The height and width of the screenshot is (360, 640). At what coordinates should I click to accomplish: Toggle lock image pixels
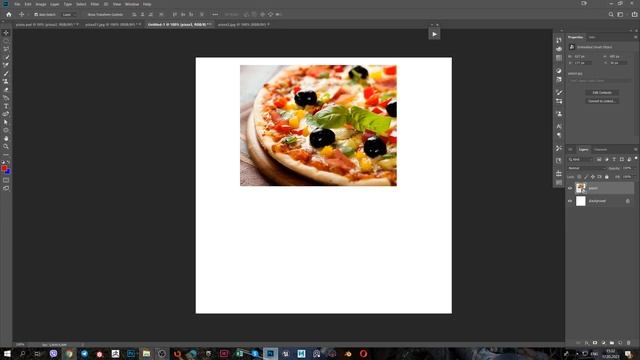point(586,177)
